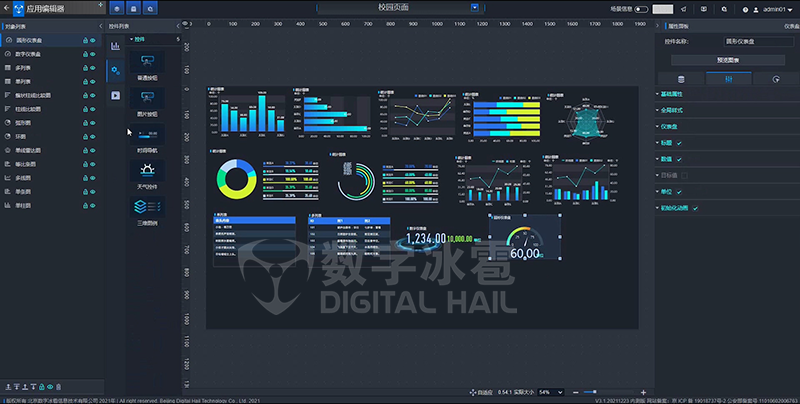Click the zoom slider handle
Viewport: 800px width, 404px height.
(594, 392)
